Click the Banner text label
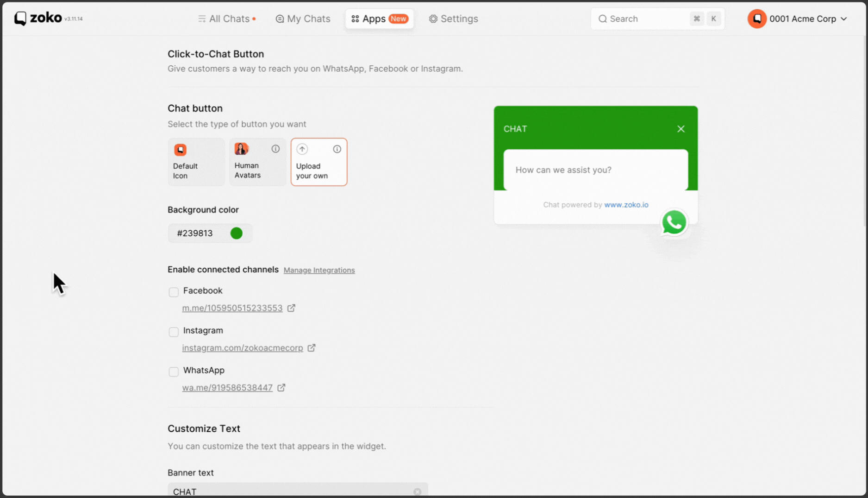This screenshot has width=868, height=498. point(190,473)
